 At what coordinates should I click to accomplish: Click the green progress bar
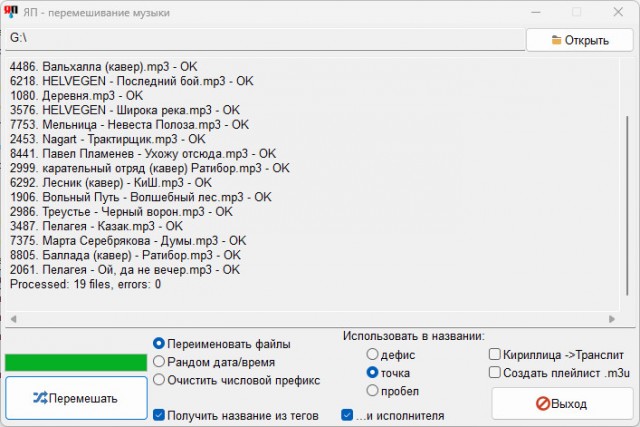pos(75,362)
